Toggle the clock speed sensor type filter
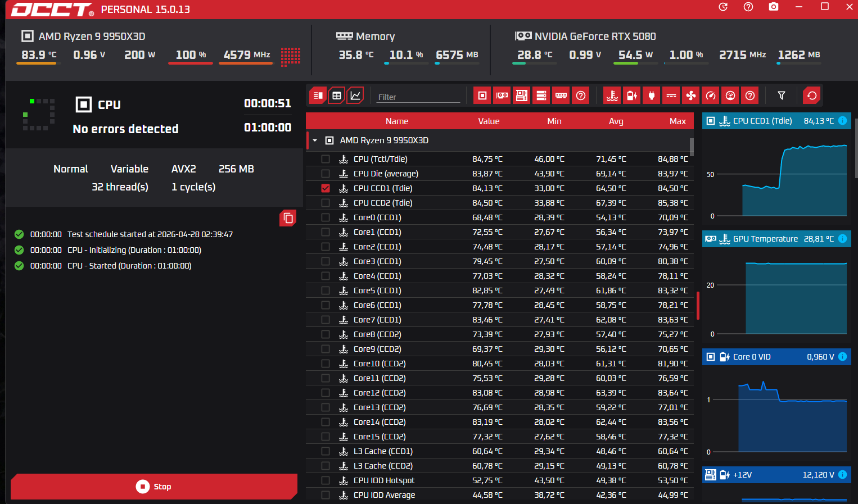 click(711, 96)
